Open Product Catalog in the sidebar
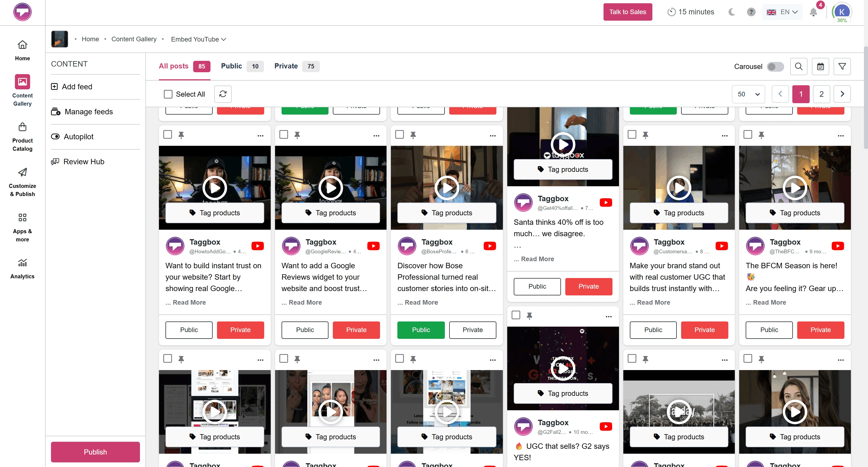The image size is (868, 467). [x=22, y=137]
